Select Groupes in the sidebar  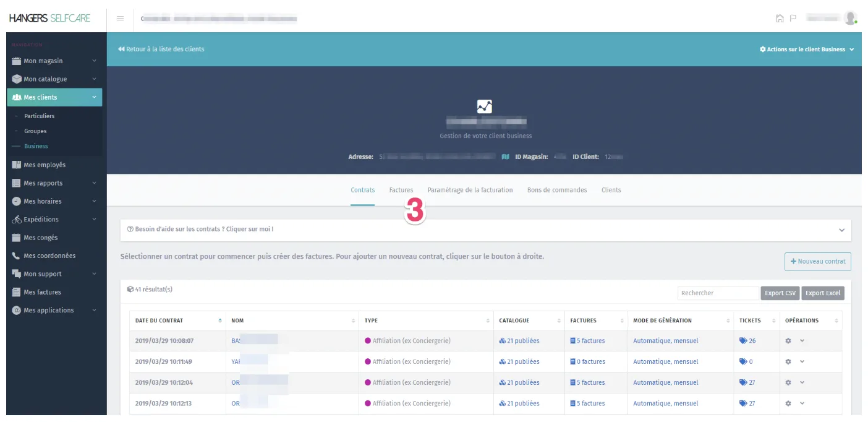[35, 131]
